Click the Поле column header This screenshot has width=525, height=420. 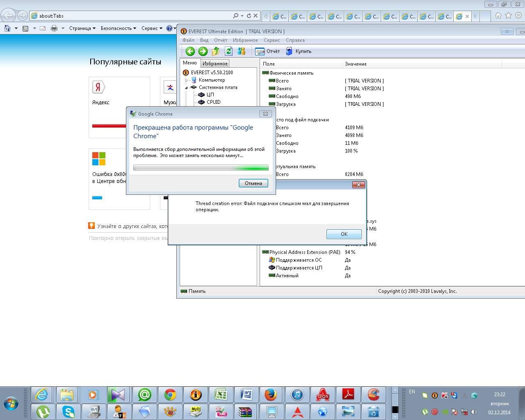coord(301,64)
